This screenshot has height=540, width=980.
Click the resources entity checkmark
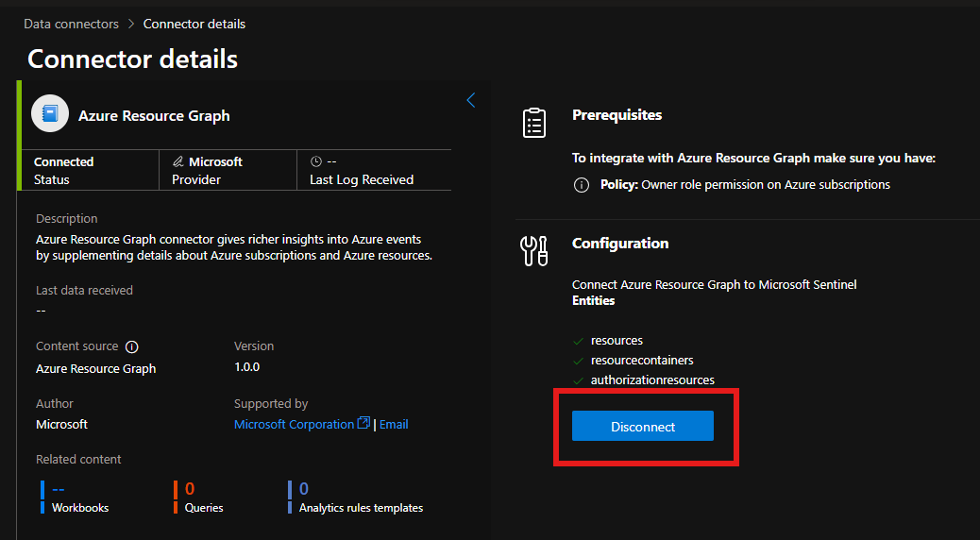point(579,341)
